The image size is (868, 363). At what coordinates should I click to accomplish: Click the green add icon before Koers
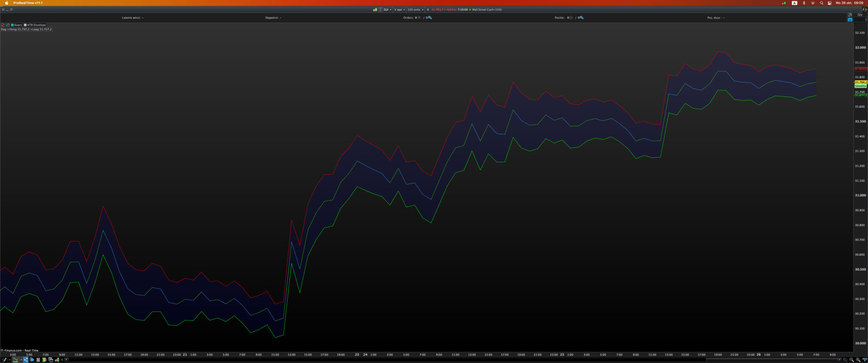click(8, 25)
